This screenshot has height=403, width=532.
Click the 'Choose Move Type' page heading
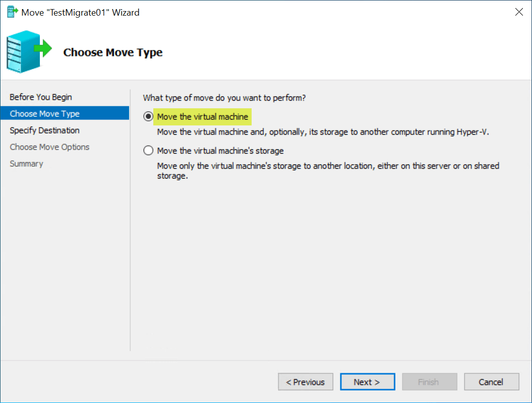tap(113, 52)
